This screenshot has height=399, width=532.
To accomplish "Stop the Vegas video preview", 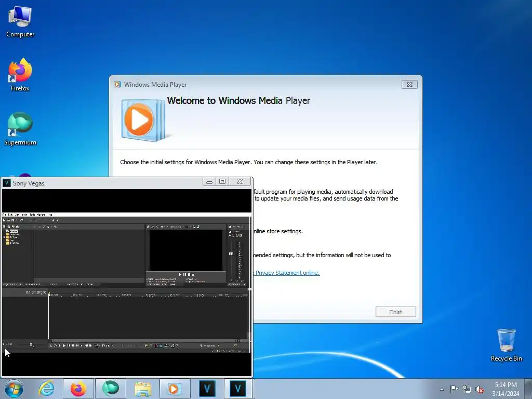I will pos(189,274).
